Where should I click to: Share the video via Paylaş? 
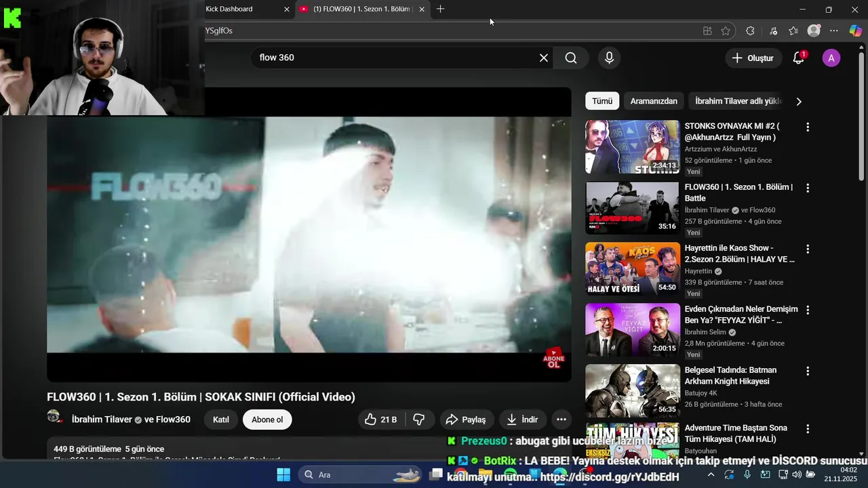point(466,420)
